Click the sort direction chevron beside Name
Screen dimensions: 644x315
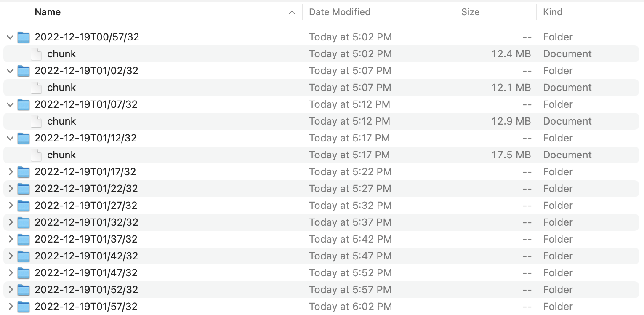coord(292,13)
